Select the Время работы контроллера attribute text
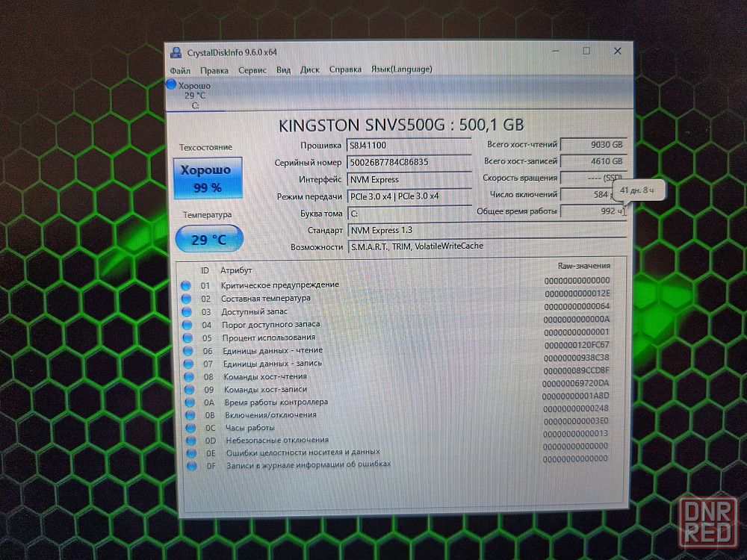Viewport: 747px width, 560px height. pyautogui.click(x=276, y=402)
